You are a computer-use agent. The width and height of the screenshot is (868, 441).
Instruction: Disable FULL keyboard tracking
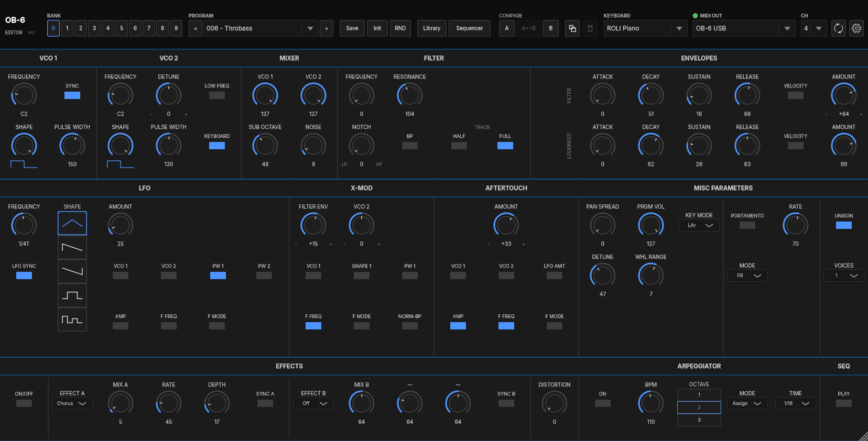point(505,146)
